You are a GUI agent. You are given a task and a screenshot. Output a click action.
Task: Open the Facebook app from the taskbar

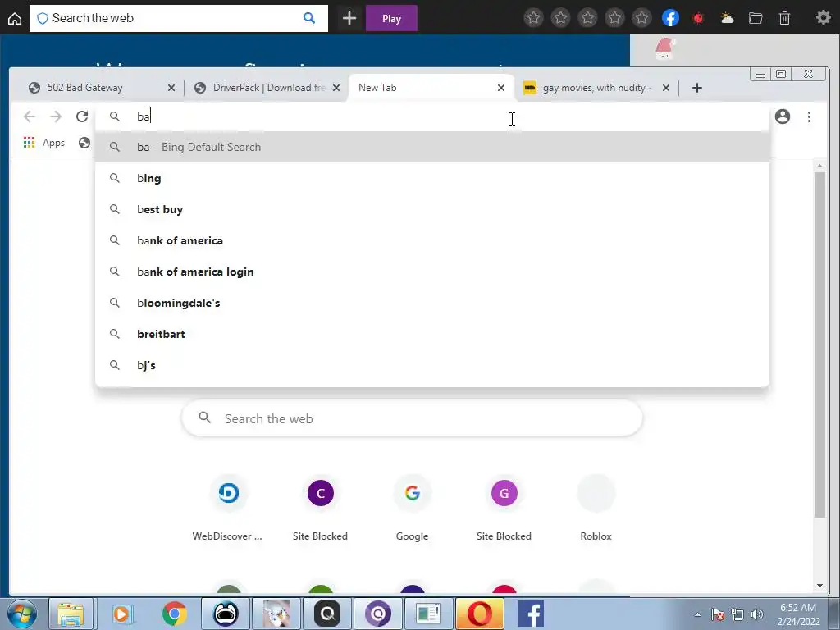coord(531,614)
